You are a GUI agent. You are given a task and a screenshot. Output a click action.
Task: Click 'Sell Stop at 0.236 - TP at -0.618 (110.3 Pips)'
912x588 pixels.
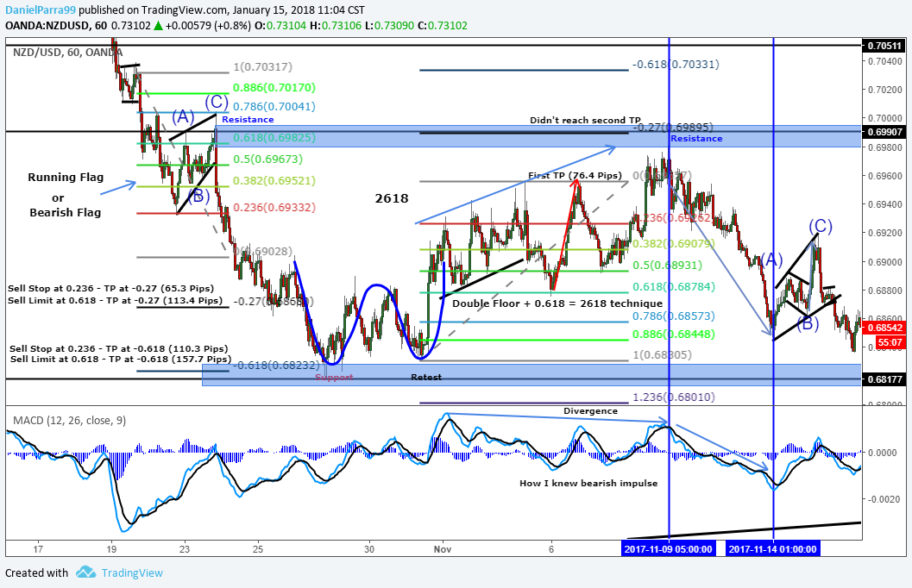[x=119, y=348]
